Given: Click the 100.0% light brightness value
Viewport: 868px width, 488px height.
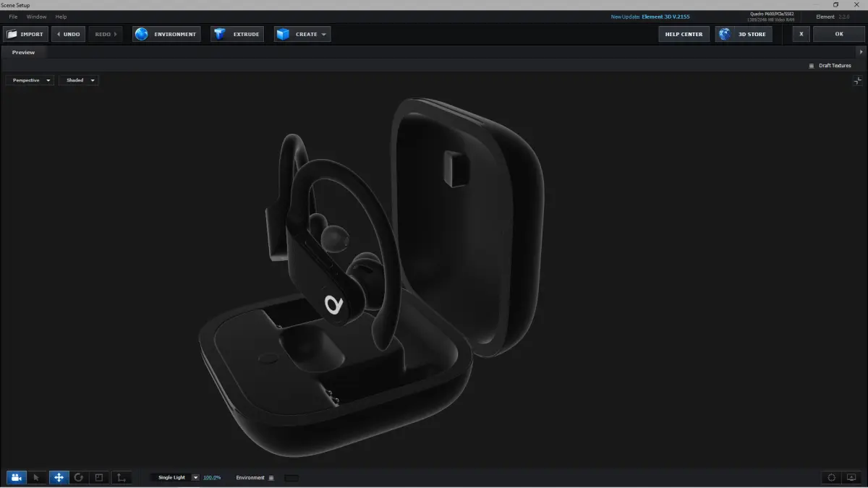Looking at the screenshot, I should click(212, 478).
